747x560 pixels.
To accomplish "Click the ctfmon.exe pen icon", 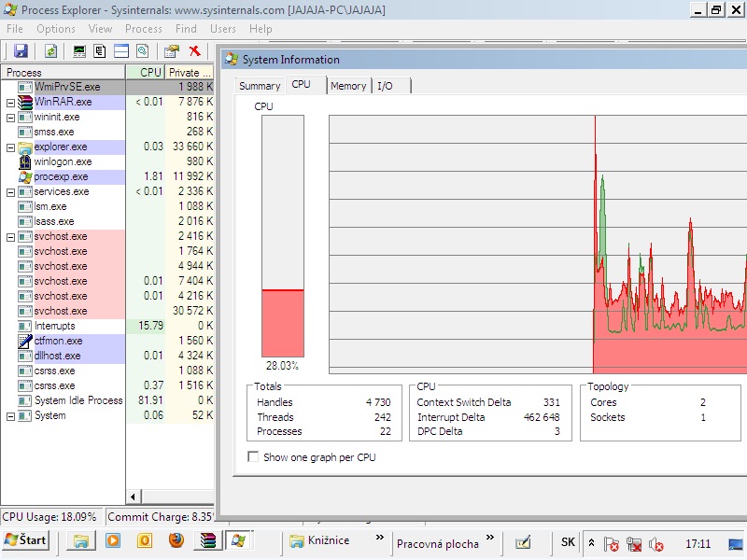I will click(x=25, y=341).
